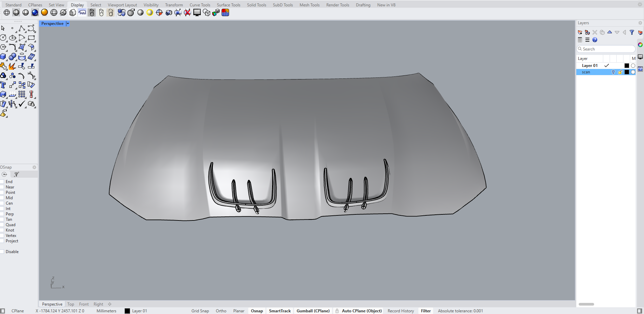This screenshot has width=644, height=314.
Task: Click the Record History status button
Action: [x=400, y=311]
